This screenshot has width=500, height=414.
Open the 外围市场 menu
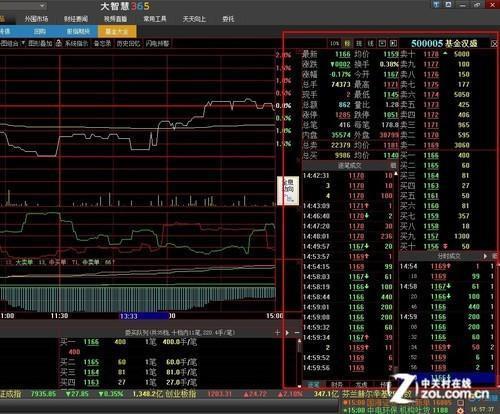tap(36, 19)
